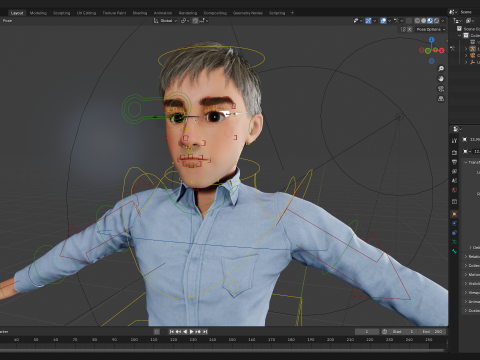Click the blue Z axis on the navigation gizmo
The image size is (480, 360).
tap(431, 40)
